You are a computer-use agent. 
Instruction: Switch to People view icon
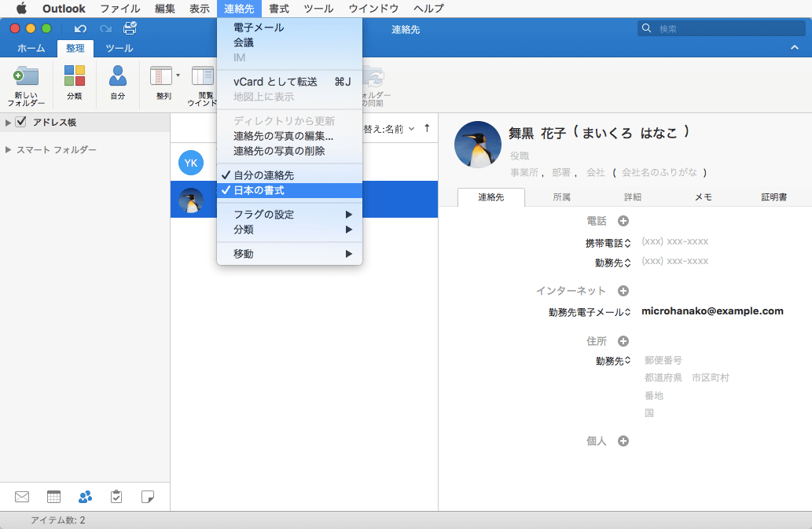click(x=86, y=497)
